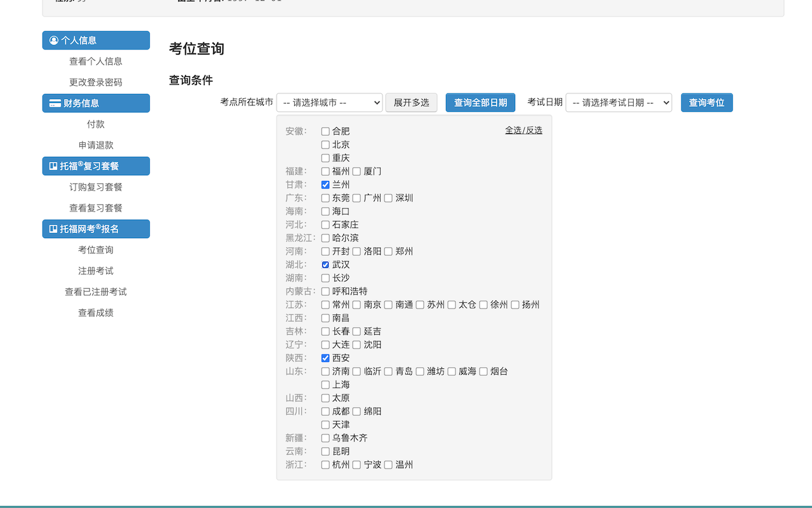Click the 查询全部日期 button
The height and width of the screenshot is (508, 812).
(x=480, y=102)
